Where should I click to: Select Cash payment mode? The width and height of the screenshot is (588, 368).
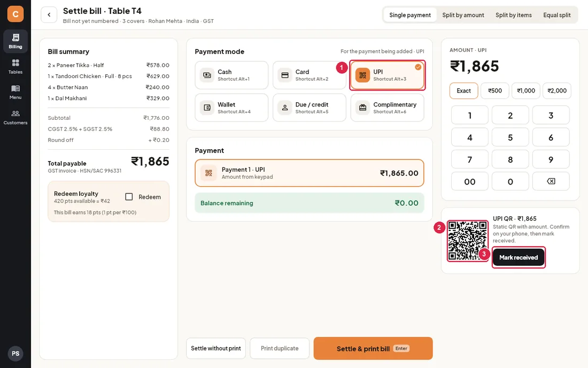click(231, 75)
